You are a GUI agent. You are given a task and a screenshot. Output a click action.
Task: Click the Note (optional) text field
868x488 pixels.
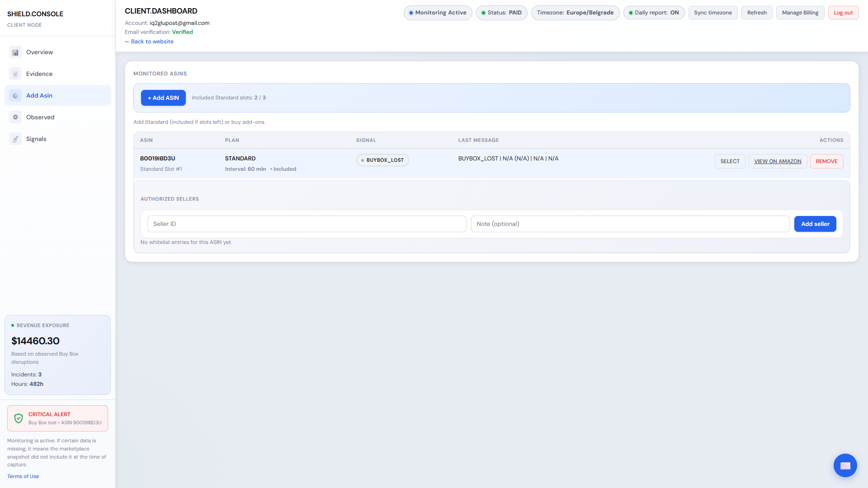(x=630, y=224)
